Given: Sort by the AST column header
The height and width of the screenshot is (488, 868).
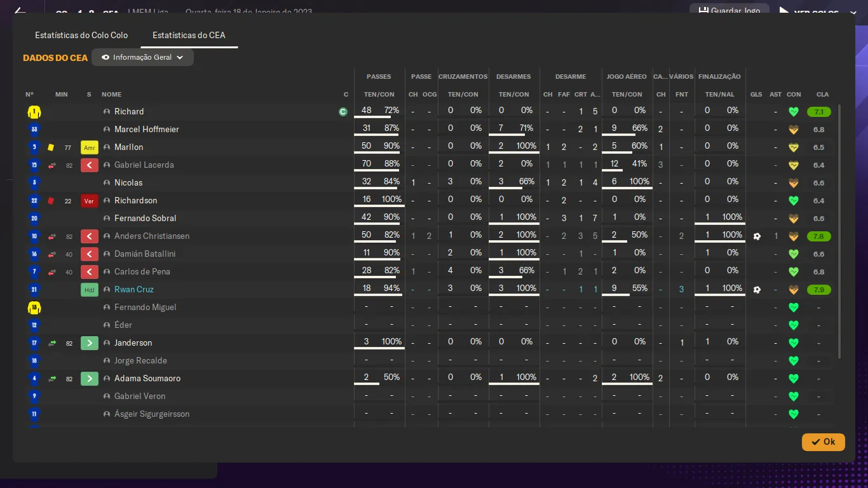Looking at the screenshot, I should click(x=775, y=95).
